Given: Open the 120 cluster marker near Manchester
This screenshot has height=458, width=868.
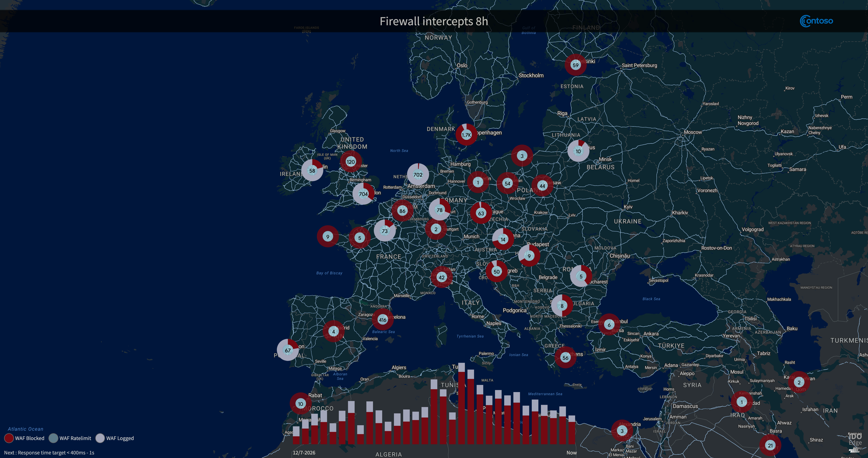Looking at the screenshot, I should coord(351,162).
